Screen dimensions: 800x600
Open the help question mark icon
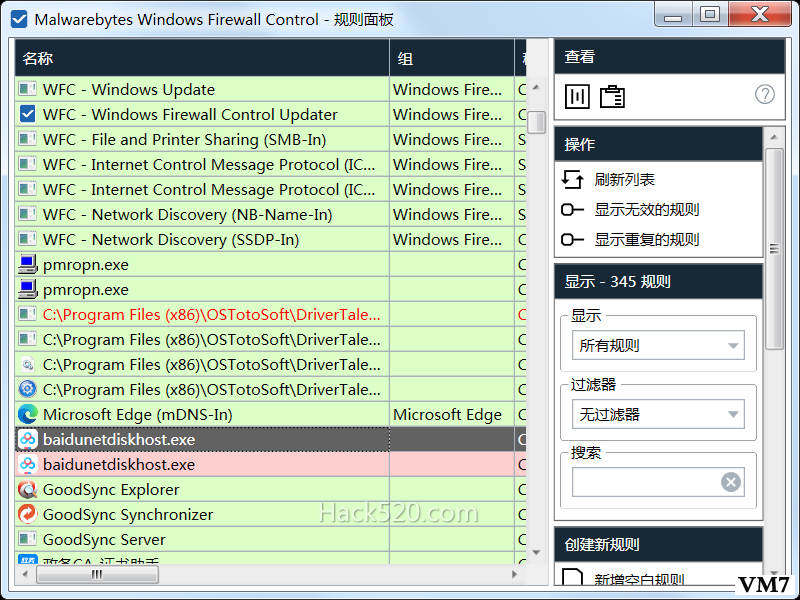coord(764,94)
